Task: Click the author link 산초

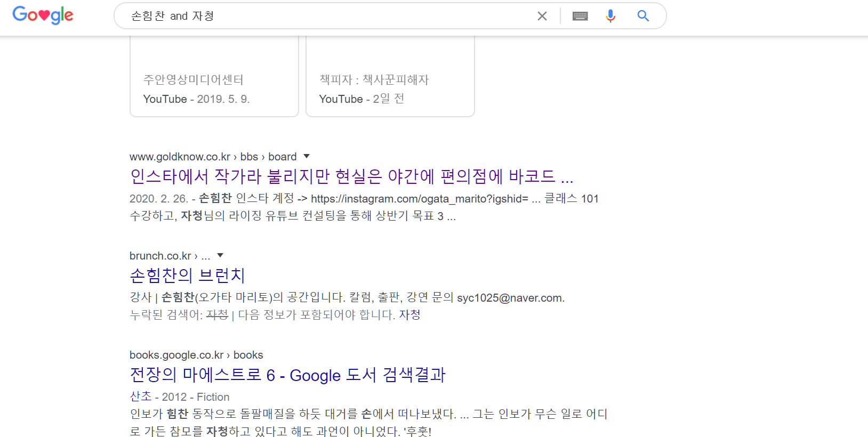Action: click(x=141, y=396)
